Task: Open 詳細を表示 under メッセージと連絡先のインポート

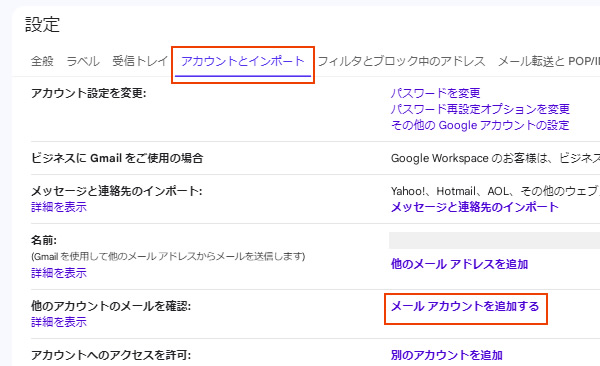Action: (59, 207)
